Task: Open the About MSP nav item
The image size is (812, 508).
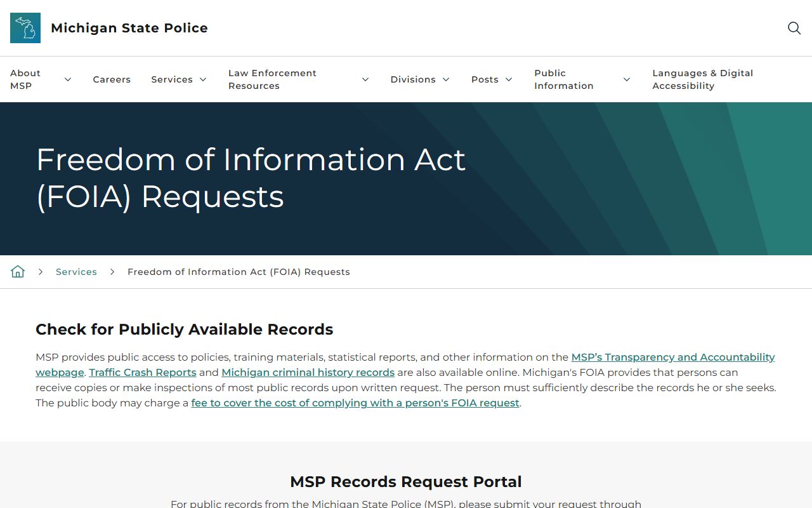Action: click(25, 79)
